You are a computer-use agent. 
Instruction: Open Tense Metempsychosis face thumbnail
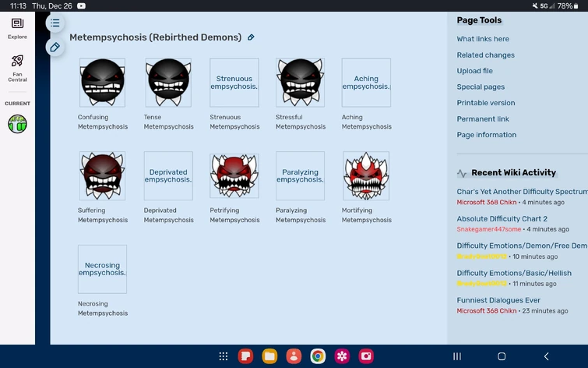pos(168,82)
